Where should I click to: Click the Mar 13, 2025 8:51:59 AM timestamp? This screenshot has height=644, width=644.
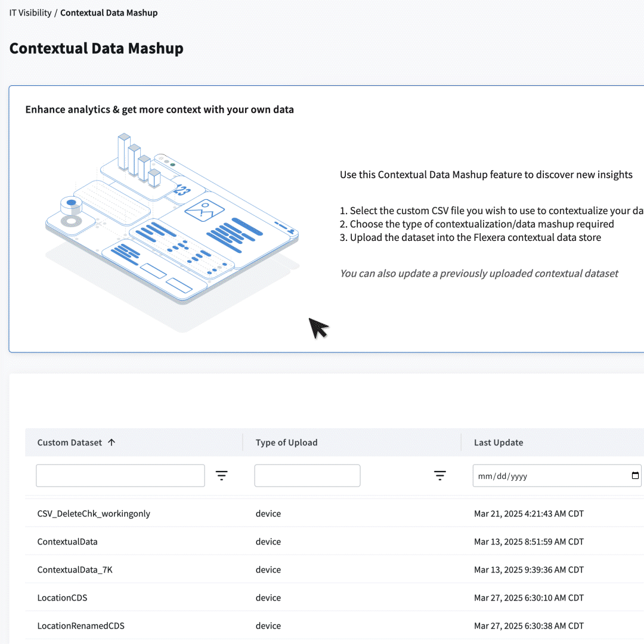click(528, 541)
